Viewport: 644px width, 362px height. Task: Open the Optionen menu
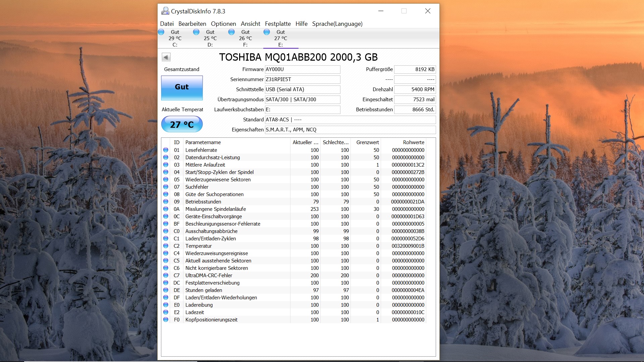coord(223,24)
